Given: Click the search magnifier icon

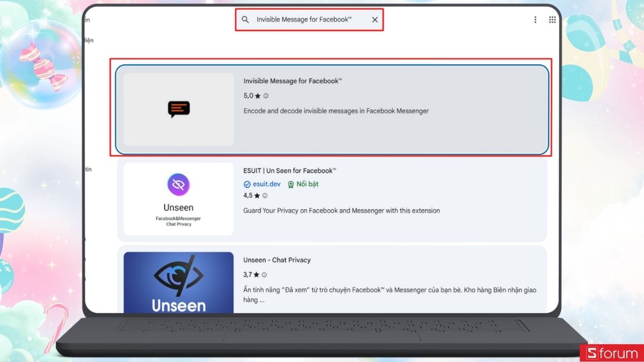Looking at the screenshot, I should pos(245,19).
